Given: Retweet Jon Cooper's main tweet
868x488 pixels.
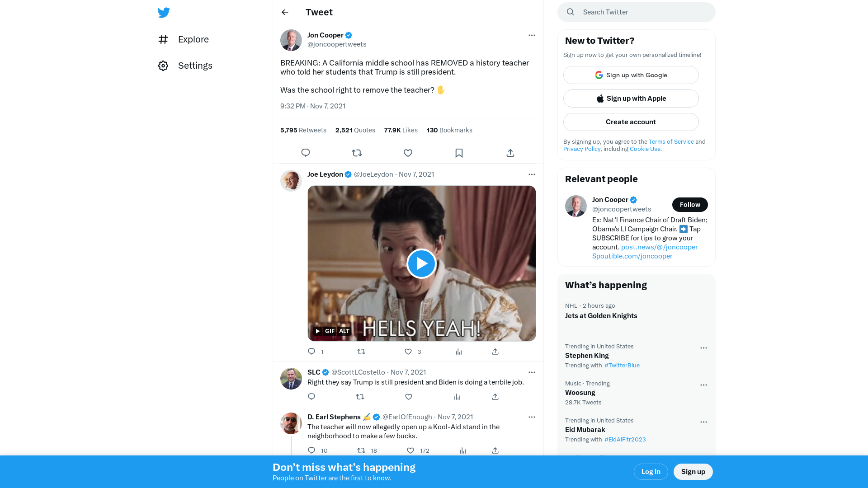Looking at the screenshot, I should 357,153.
